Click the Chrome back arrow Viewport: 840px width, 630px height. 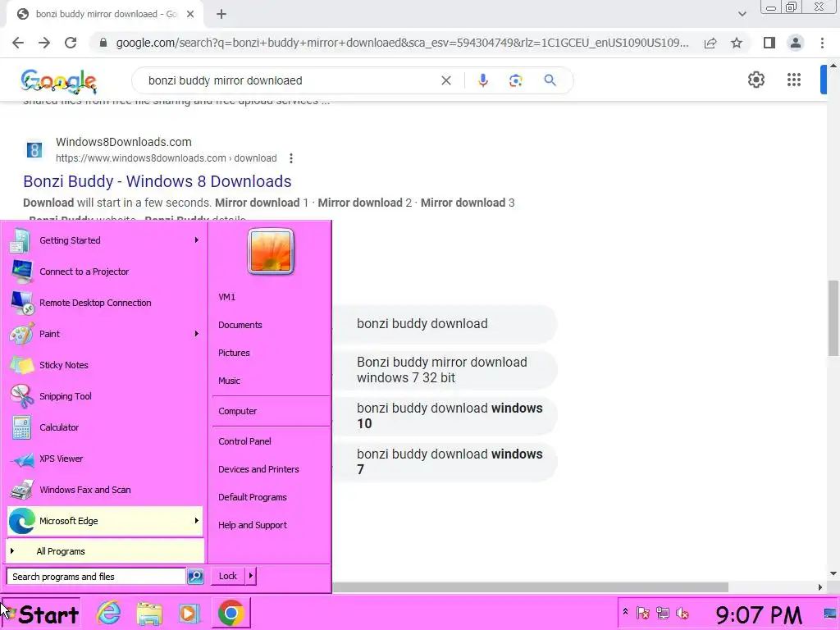18,43
